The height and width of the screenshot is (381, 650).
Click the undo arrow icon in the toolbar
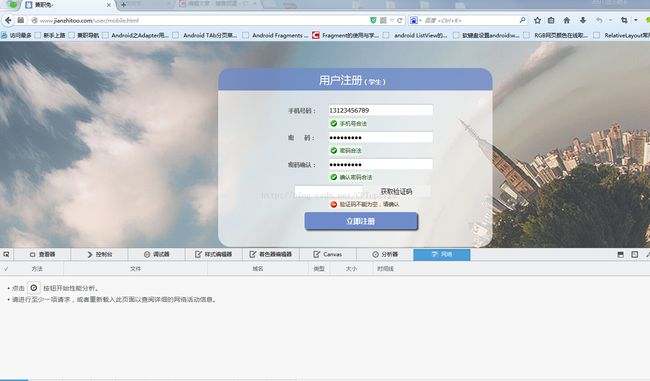click(x=599, y=20)
